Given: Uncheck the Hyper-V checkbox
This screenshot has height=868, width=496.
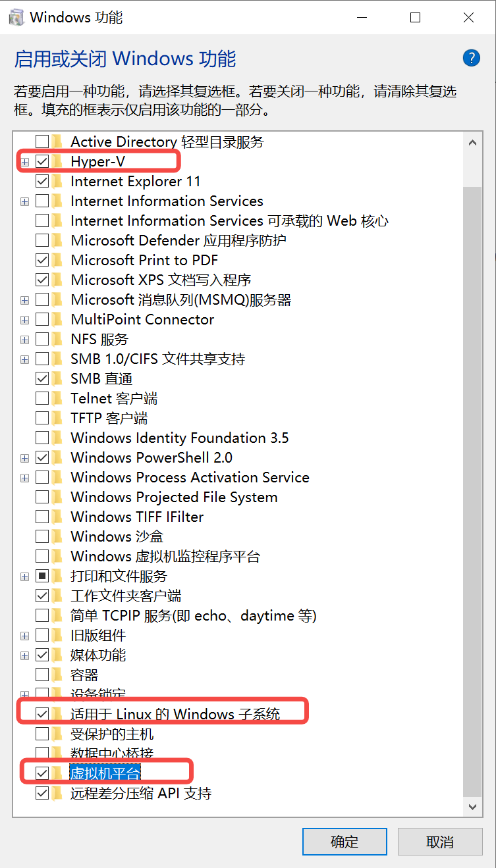Looking at the screenshot, I should coord(42,161).
